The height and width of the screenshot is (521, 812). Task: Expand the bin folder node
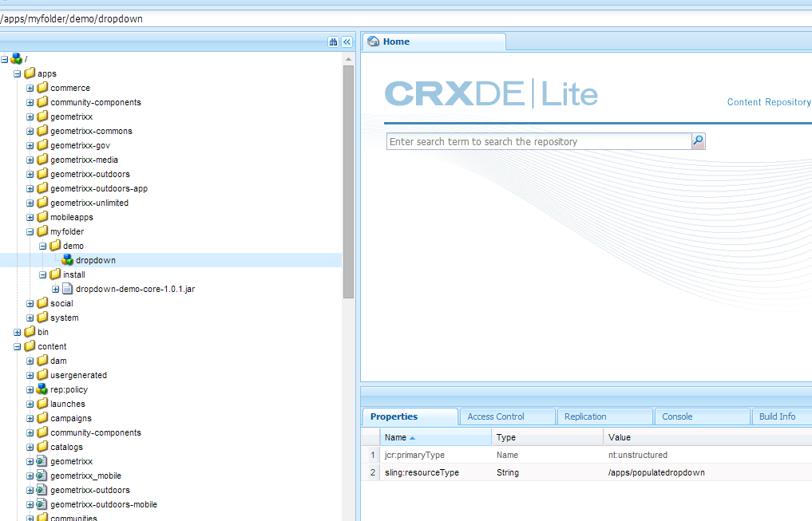pyautogui.click(x=17, y=333)
